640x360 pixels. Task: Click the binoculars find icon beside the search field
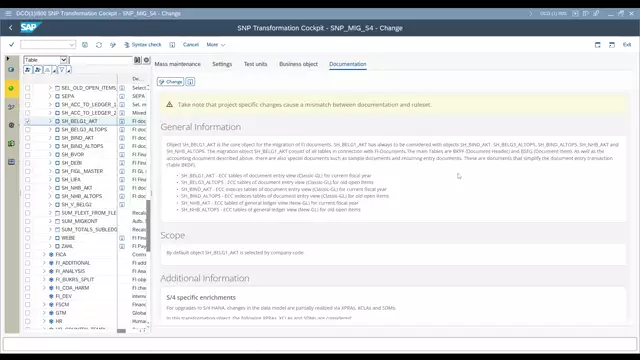[137, 60]
